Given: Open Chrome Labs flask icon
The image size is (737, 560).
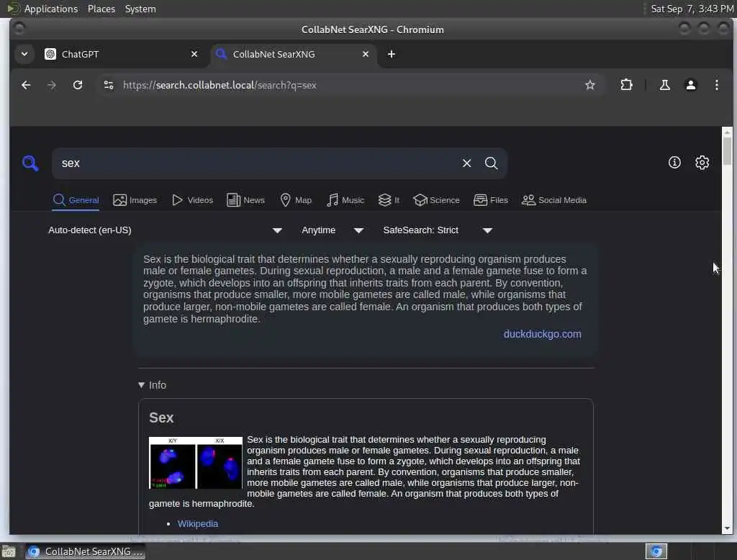Looking at the screenshot, I should (x=664, y=85).
